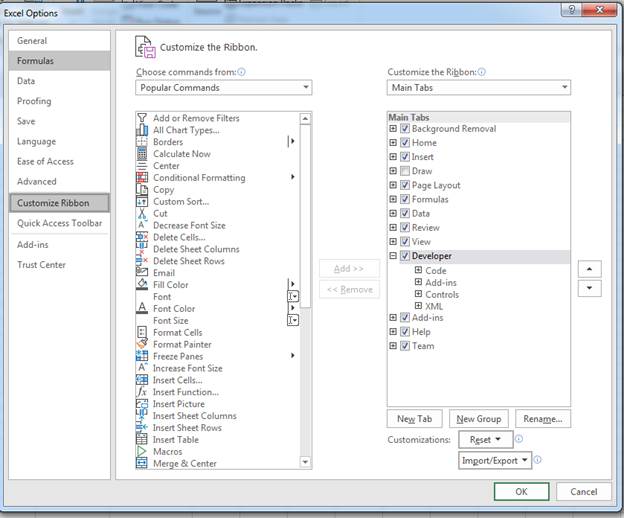624x518 pixels.
Task: Click the commands list scroll down arrow
Action: click(x=305, y=462)
